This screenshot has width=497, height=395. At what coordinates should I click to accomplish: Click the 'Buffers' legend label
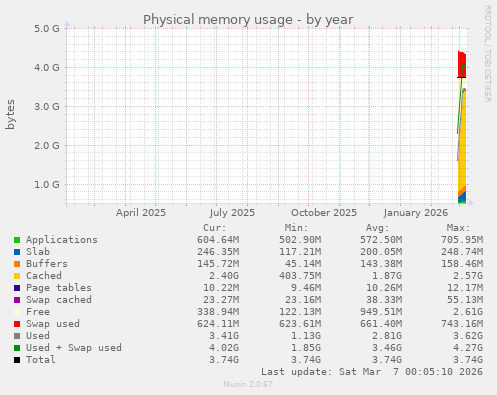coord(47,264)
